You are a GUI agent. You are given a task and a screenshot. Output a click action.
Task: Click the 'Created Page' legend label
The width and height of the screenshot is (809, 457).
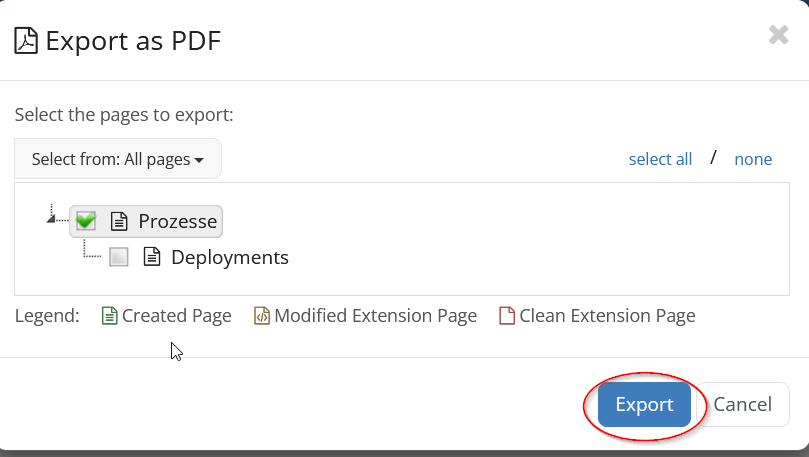point(177,316)
